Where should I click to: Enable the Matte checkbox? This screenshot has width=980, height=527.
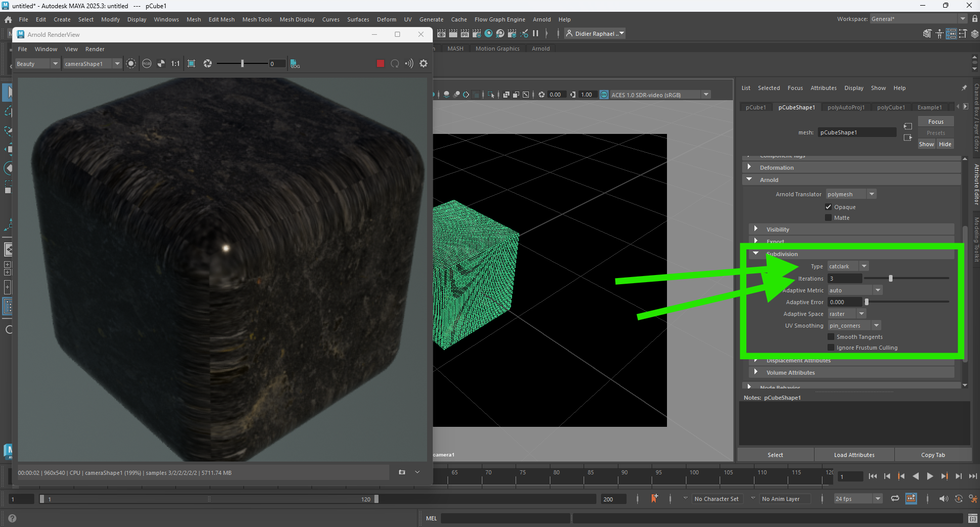(x=829, y=217)
